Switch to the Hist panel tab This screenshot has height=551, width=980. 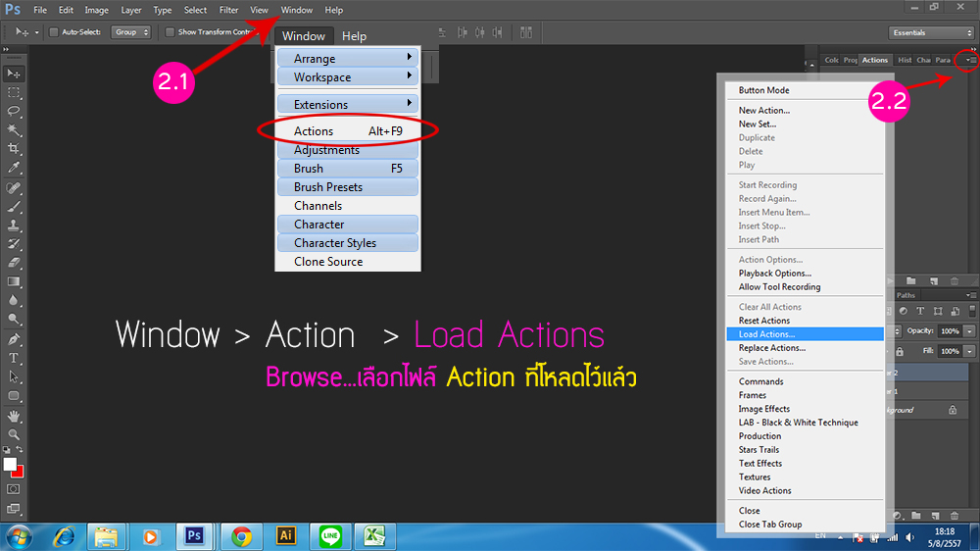(x=905, y=60)
